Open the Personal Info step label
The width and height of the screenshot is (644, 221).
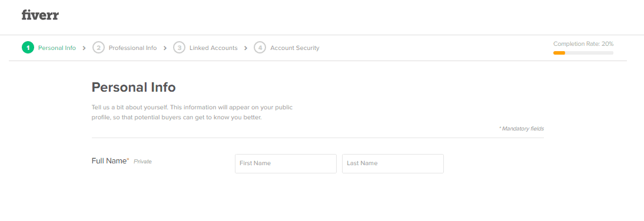point(57,48)
